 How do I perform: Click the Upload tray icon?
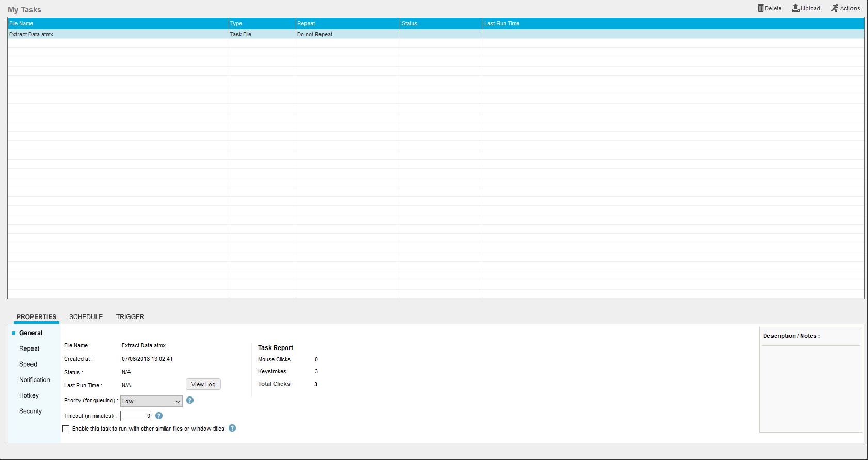pos(796,8)
